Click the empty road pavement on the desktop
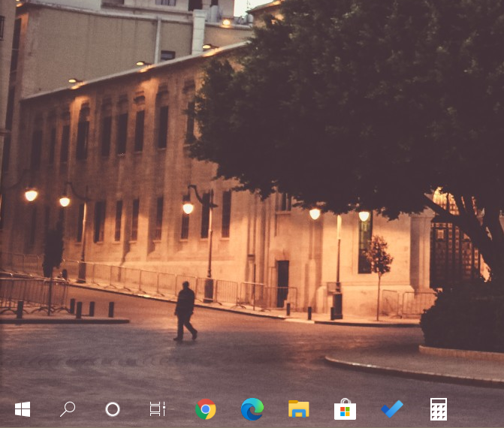Screen dimensions: 504x428 pos(225,360)
